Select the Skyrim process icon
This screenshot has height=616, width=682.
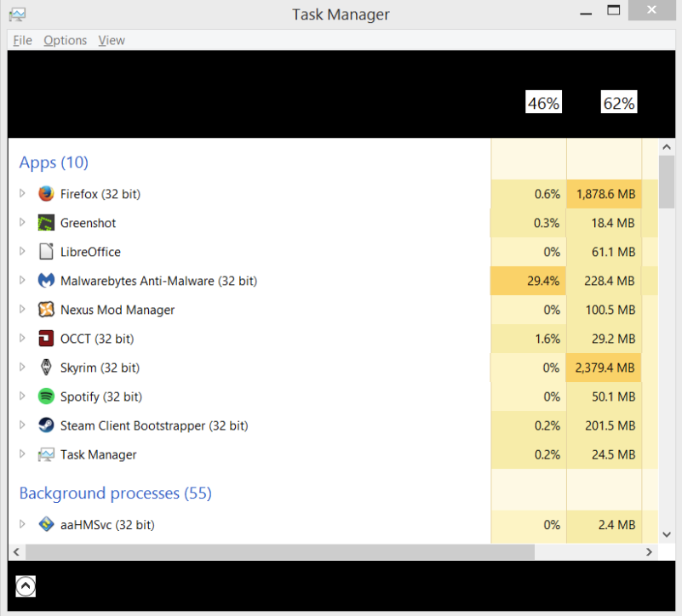click(46, 368)
